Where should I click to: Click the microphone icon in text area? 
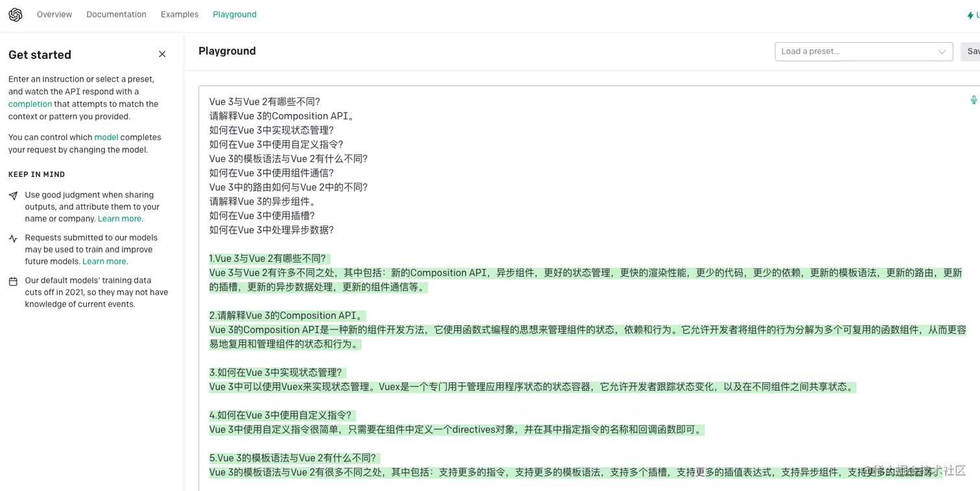pos(973,100)
